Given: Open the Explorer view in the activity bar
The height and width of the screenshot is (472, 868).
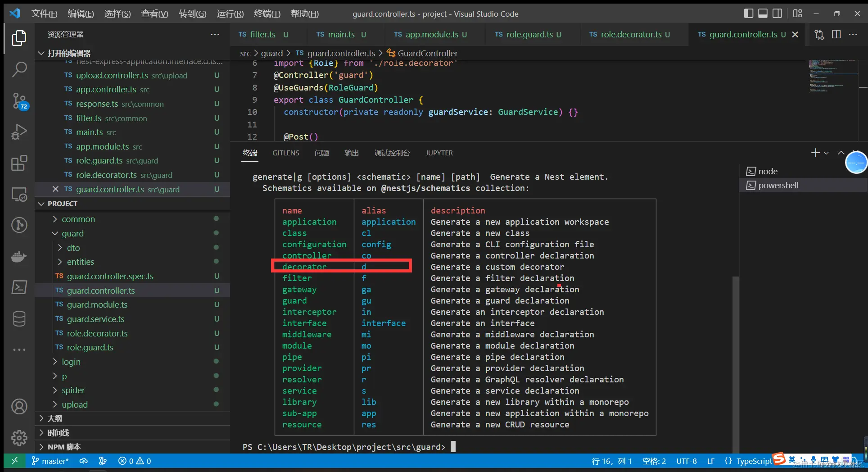Looking at the screenshot, I should [19, 38].
